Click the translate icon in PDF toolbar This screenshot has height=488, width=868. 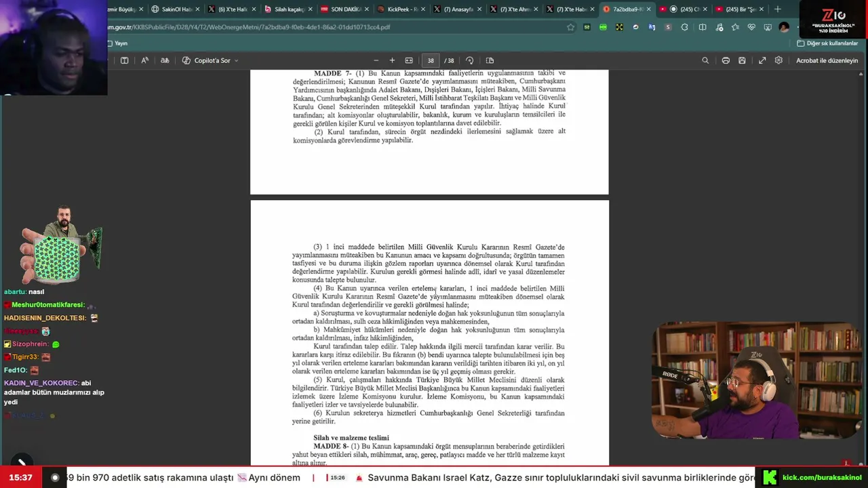pos(165,60)
